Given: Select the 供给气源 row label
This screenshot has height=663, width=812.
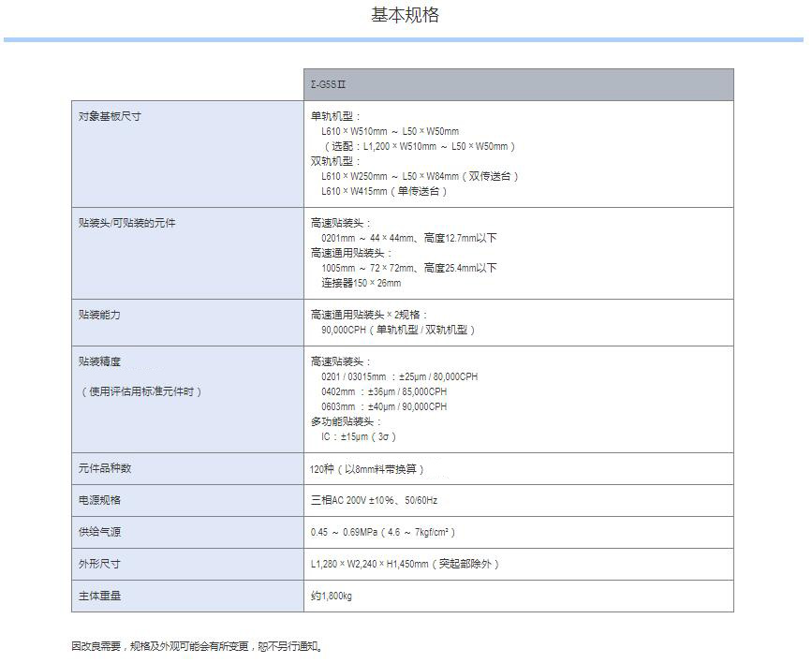Looking at the screenshot, I should (100, 532).
